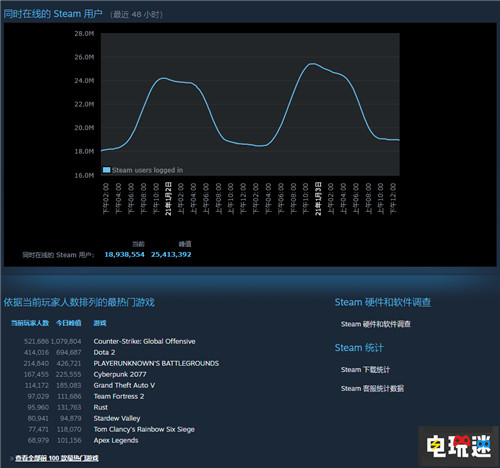Viewport: 500px width, 468px height.
Task: Open the Team Fortress 2 link
Action: click(x=119, y=396)
